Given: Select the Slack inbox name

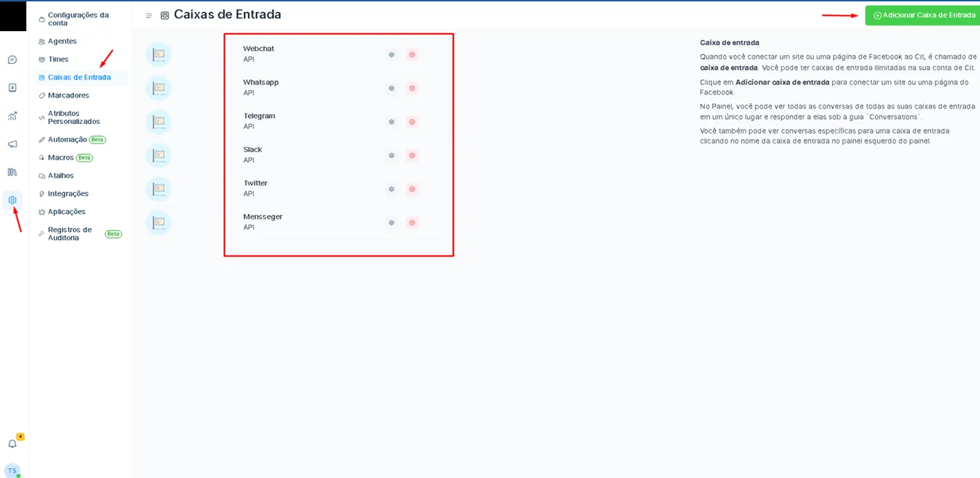Looking at the screenshot, I should 252,150.
